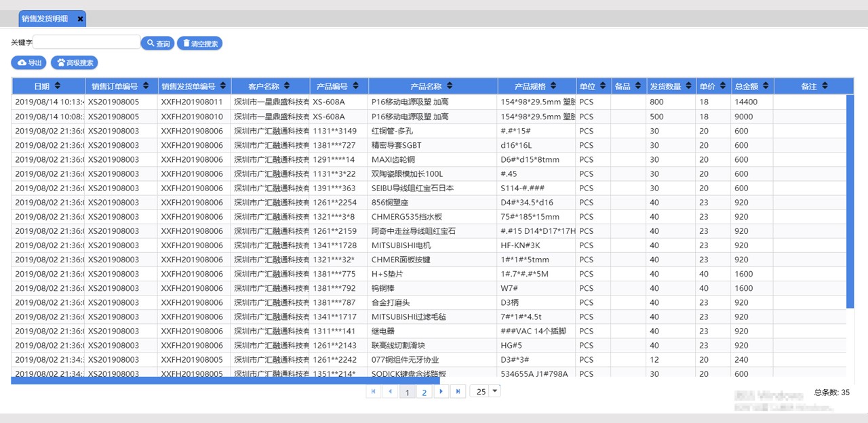Focus the 关键字 keyword input field
Viewport: 868px width, 423px height.
tap(87, 43)
